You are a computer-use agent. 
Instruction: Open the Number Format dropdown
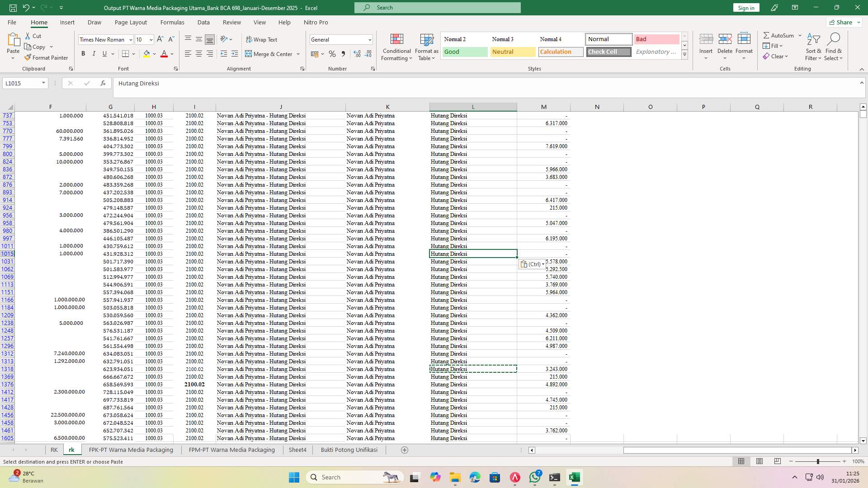368,39
